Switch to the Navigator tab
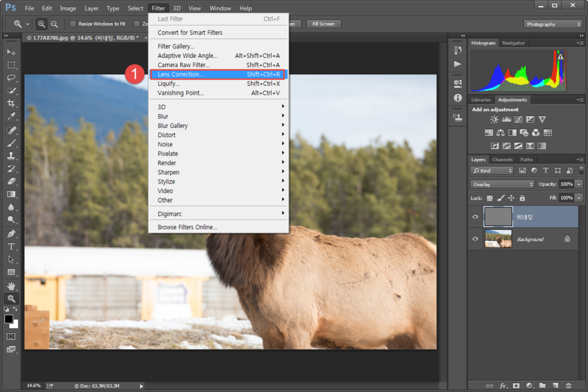Screen dimensions: 588x392 [x=514, y=43]
